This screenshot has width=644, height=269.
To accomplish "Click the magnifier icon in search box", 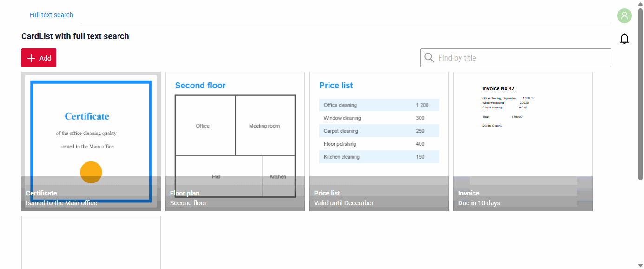I will (429, 58).
